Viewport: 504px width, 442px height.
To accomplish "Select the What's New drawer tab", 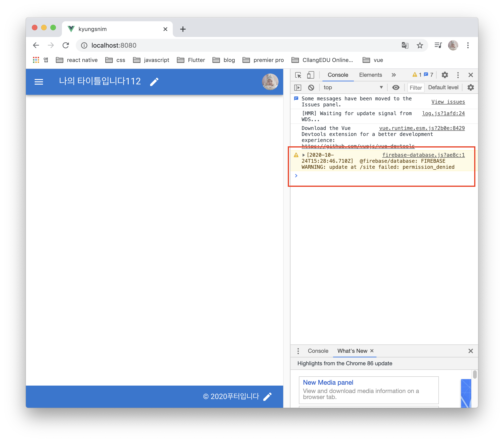I will click(x=352, y=351).
